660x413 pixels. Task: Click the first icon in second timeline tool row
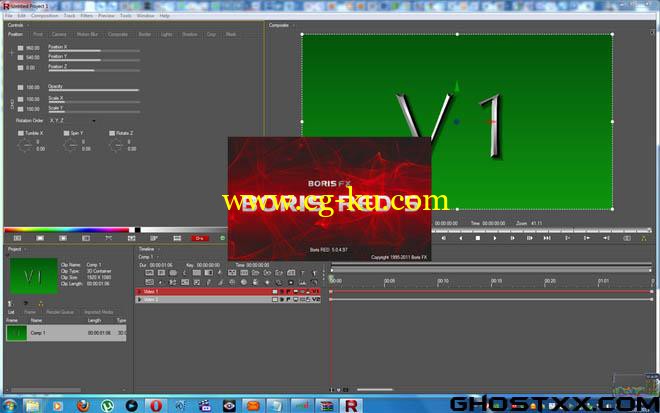[x=149, y=282]
